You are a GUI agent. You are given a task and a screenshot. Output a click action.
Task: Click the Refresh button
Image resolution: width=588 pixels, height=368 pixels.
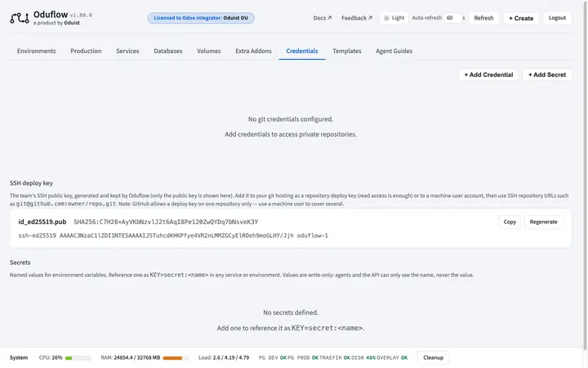pos(483,18)
